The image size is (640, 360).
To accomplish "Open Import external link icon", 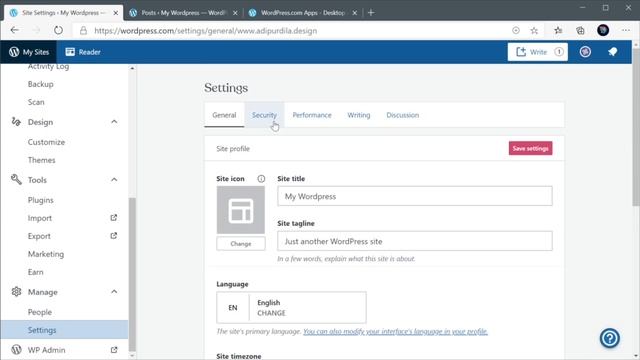I will click(x=114, y=218).
